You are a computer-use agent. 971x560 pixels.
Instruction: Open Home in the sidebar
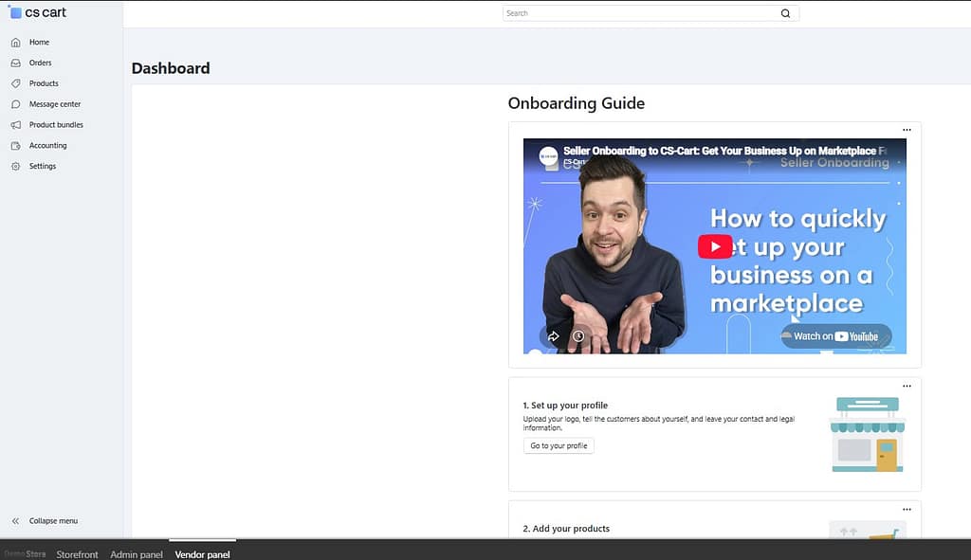(x=39, y=42)
